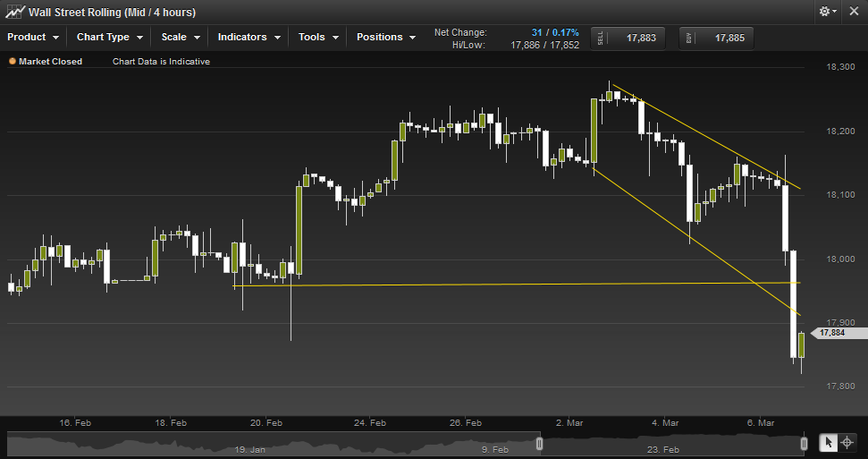
Task: Open the Tools menu
Action: pos(318,38)
